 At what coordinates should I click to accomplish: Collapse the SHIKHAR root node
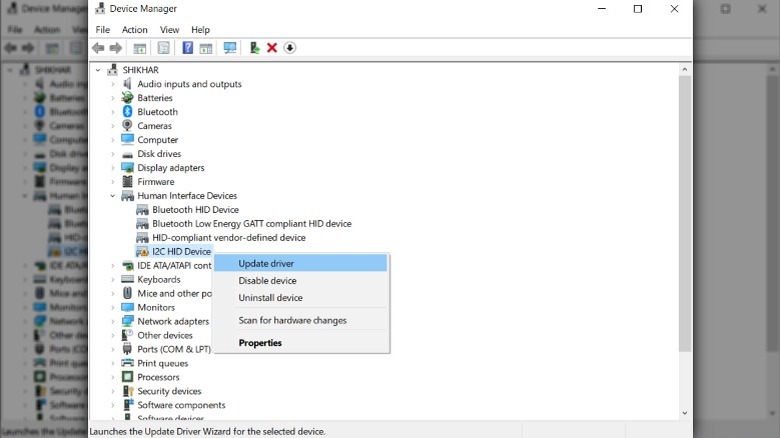(98, 70)
